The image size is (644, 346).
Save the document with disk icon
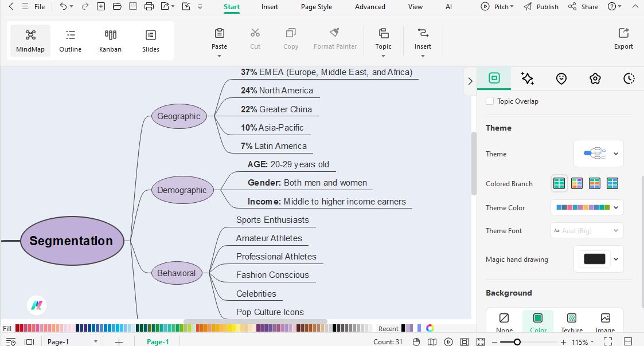(x=132, y=6)
